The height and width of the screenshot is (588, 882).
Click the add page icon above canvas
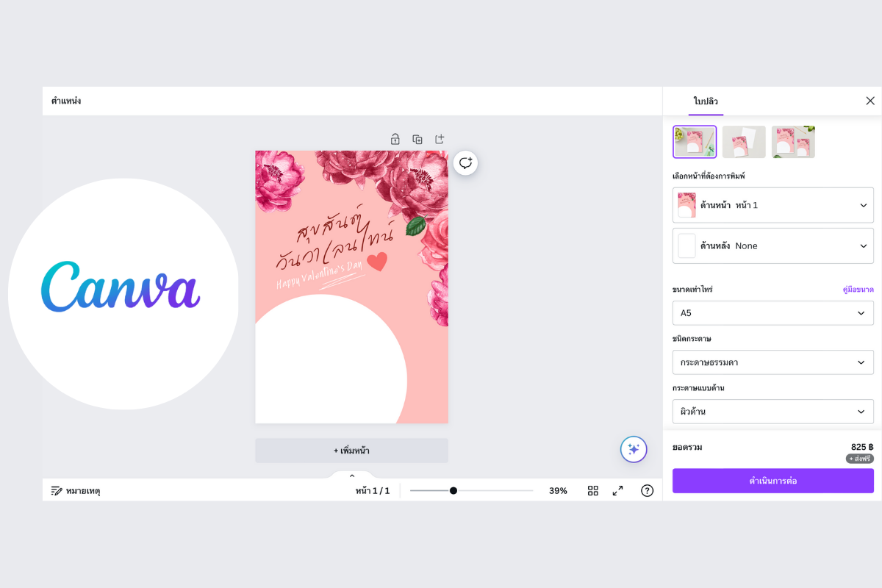[x=440, y=139]
